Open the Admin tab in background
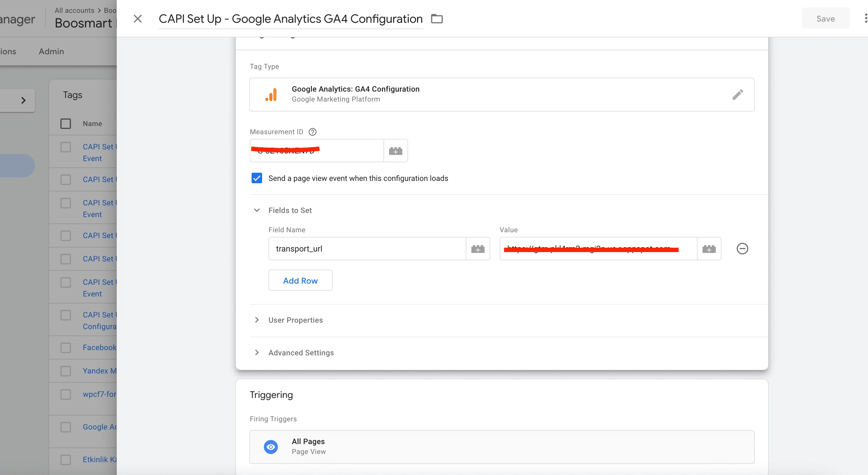The width and height of the screenshot is (868, 475). click(x=51, y=51)
